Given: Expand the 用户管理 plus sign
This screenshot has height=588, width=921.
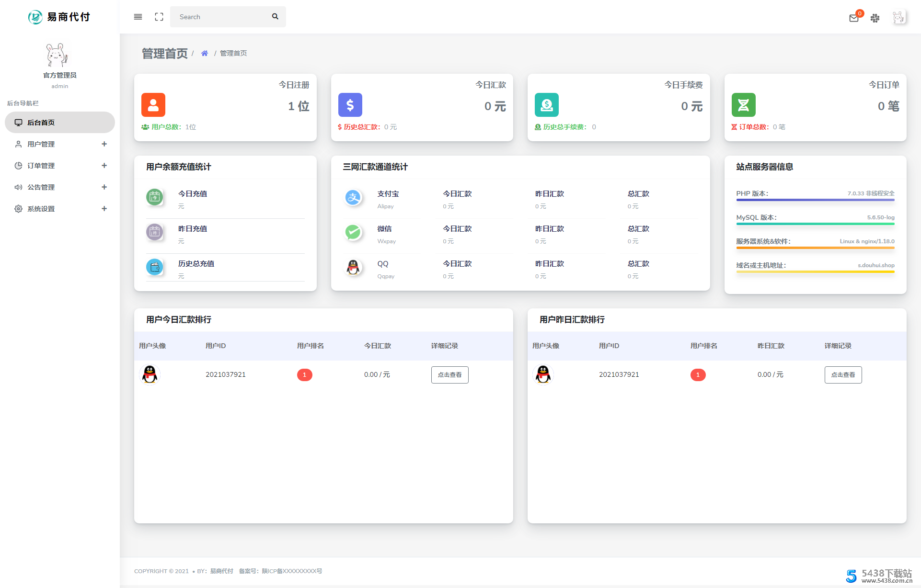Looking at the screenshot, I should [x=104, y=144].
